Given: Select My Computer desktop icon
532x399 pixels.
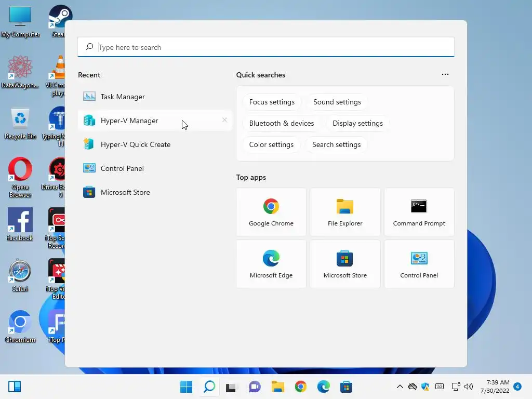Looking at the screenshot, I should coord(20,21).
